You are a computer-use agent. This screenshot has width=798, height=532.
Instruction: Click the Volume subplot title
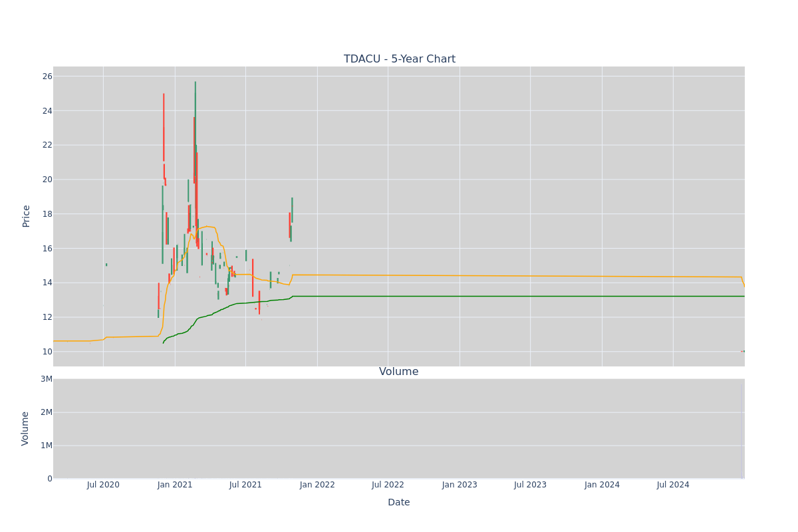click(399, 372)
